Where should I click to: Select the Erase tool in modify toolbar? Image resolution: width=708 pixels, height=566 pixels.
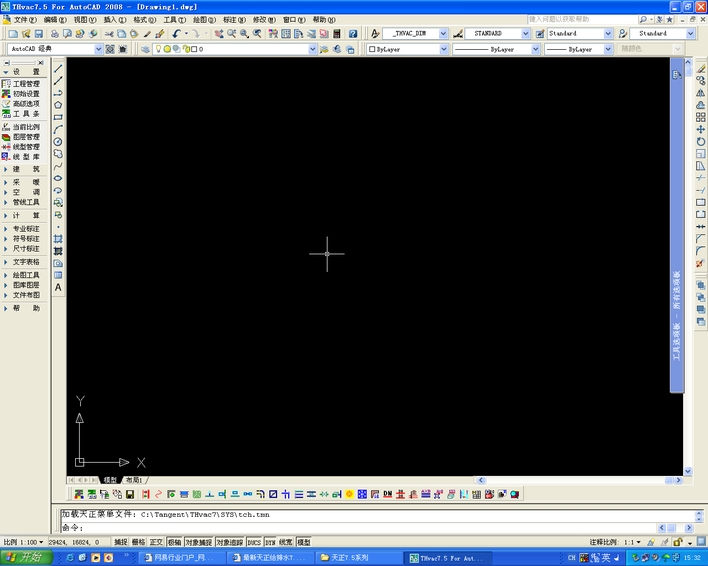point(700,69)
